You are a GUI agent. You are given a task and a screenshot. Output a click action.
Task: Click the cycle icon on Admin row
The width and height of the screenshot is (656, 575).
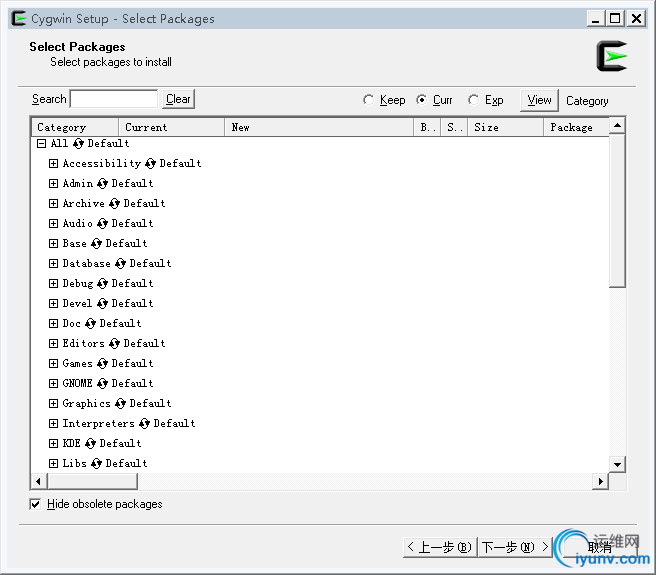coord(102,184)
